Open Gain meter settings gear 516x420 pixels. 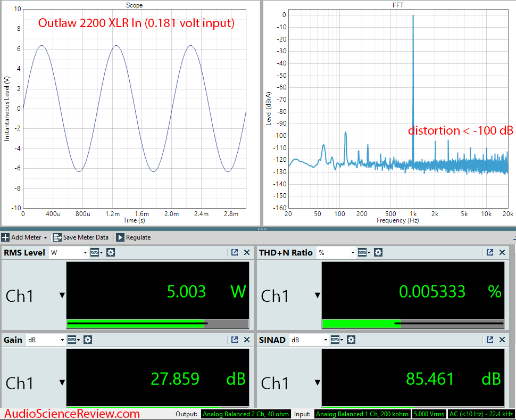88,340
